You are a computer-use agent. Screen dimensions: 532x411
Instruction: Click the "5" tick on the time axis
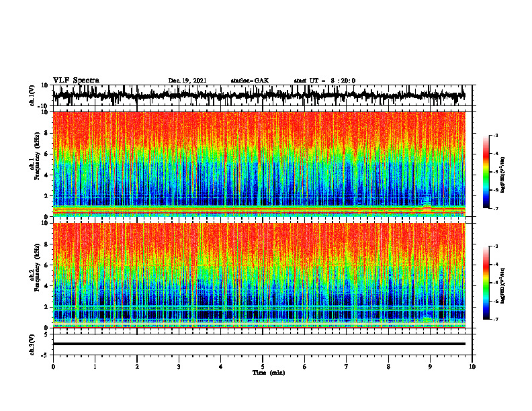pos(263,367)
